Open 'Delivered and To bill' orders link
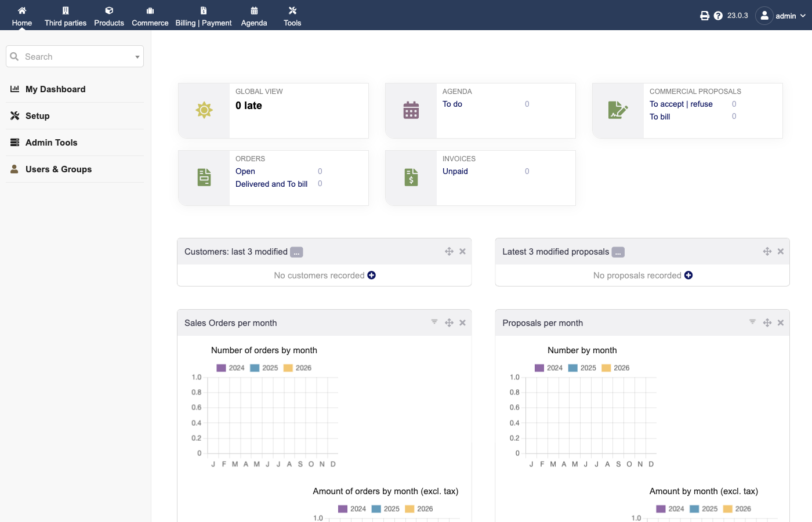Screen dimensions: 812x522 271,184
